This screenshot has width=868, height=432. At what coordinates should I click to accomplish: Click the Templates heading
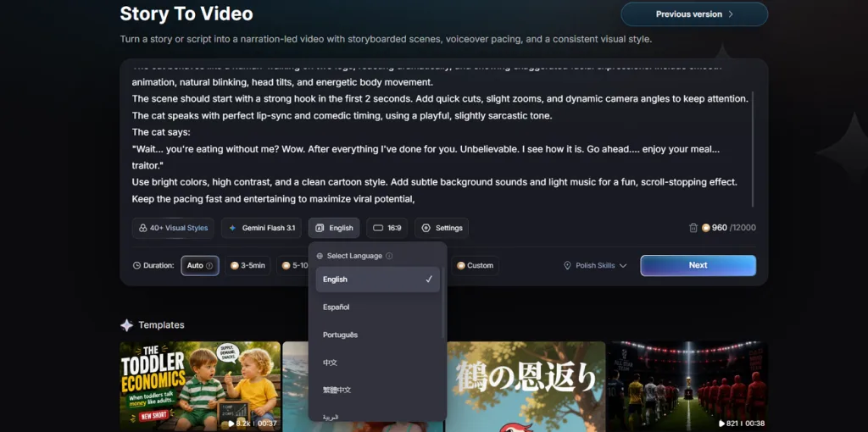[x=161, y=325]
